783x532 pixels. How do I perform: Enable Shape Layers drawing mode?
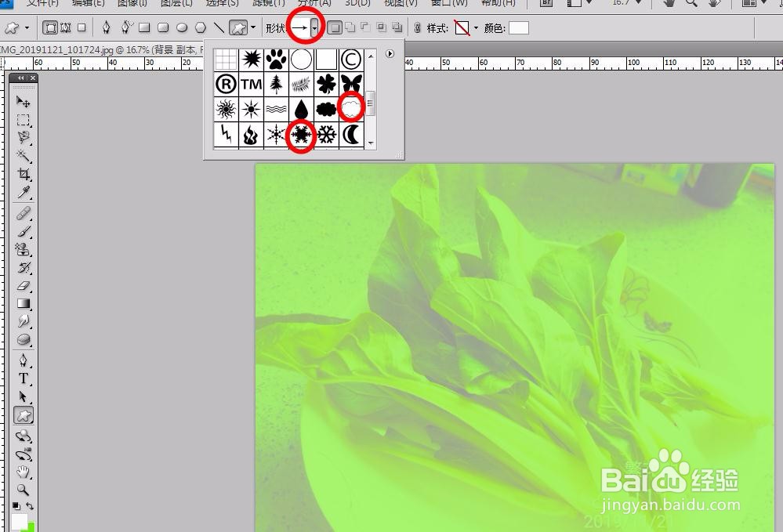pos(50,28)
